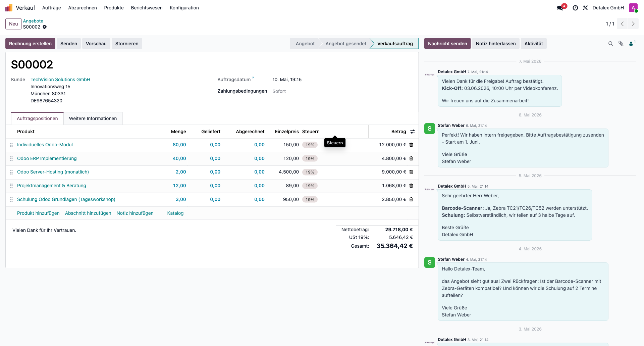Go to the previous record
The width and height of the screenshot is (644, 346).
(622, 24)
